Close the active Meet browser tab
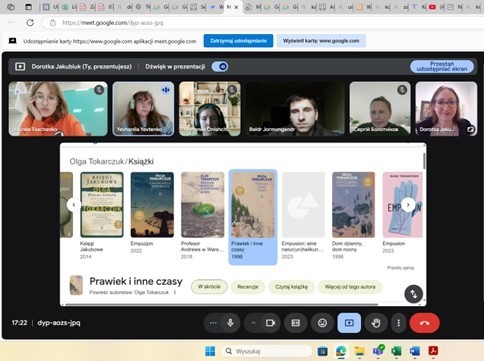The width and height of the screenshot is (484, 361). pyautogui.click(x=236, y=7)
